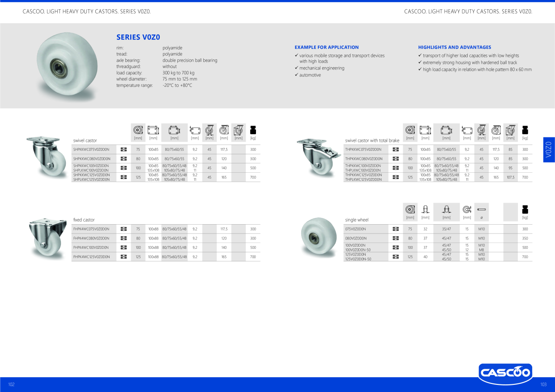Click wheel width icon in single wheel table
Viewport: 555px width, 392px height.
[425, 209]
